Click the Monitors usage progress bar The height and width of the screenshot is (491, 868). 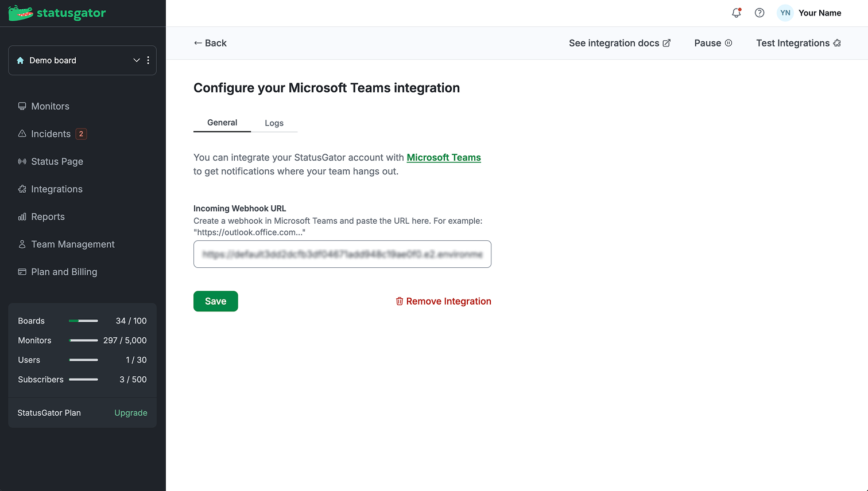coord(83,340)
